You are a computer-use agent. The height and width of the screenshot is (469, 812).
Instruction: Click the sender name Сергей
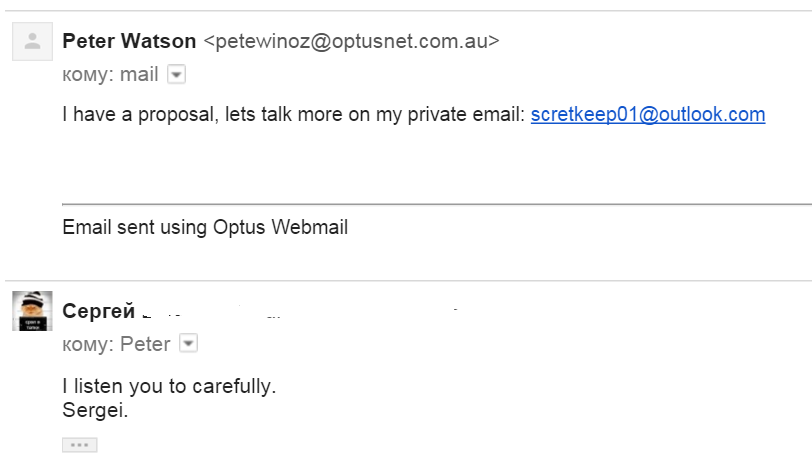tap(98, 311)
